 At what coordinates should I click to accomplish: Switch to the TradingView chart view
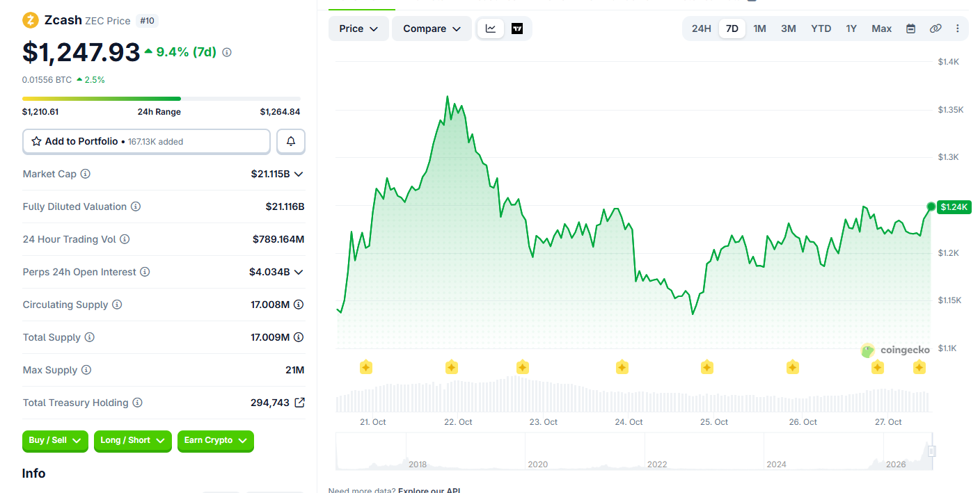tap(517, 29)
